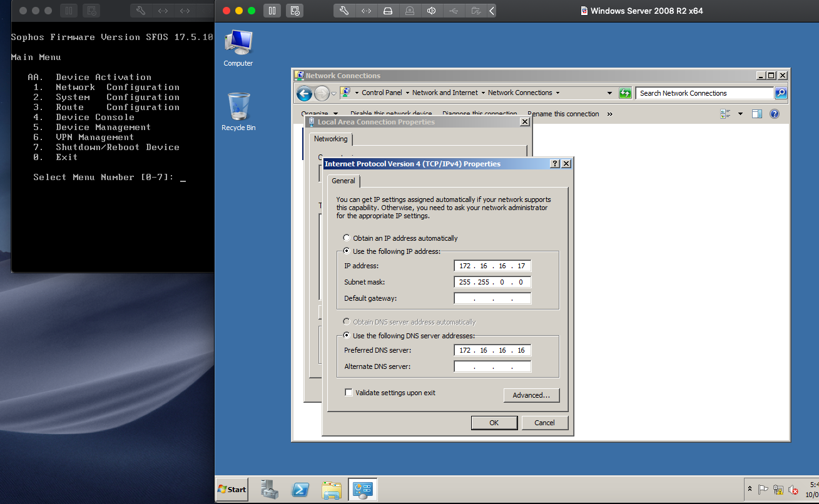Open snapshot icon in Sophos VM window
This screenshot has height=504, width=819.
(x=92, y=11)
